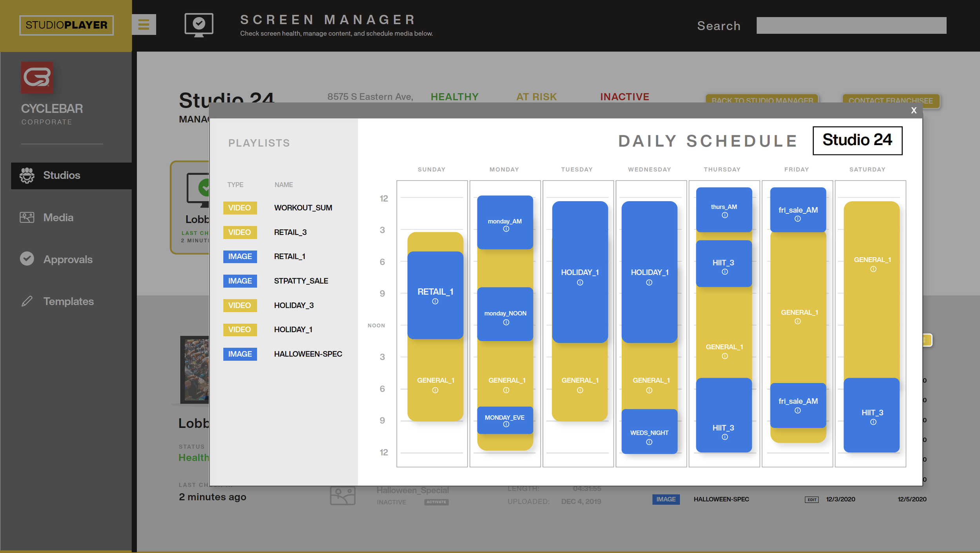The image size is (980, 553).
Task: Close the Daily Schedule dialog
Action: [913, 111]
